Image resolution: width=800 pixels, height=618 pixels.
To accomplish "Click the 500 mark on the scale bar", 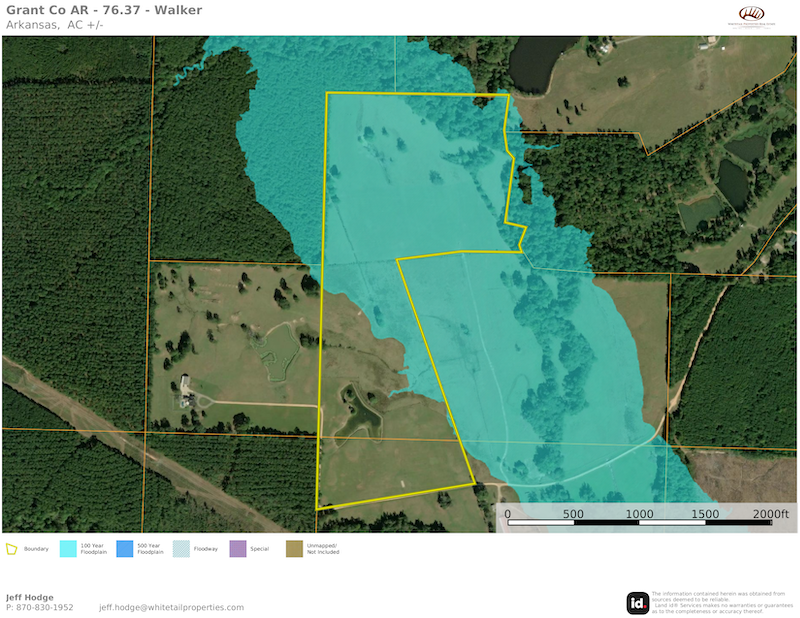I will click(x=573, y=514).
